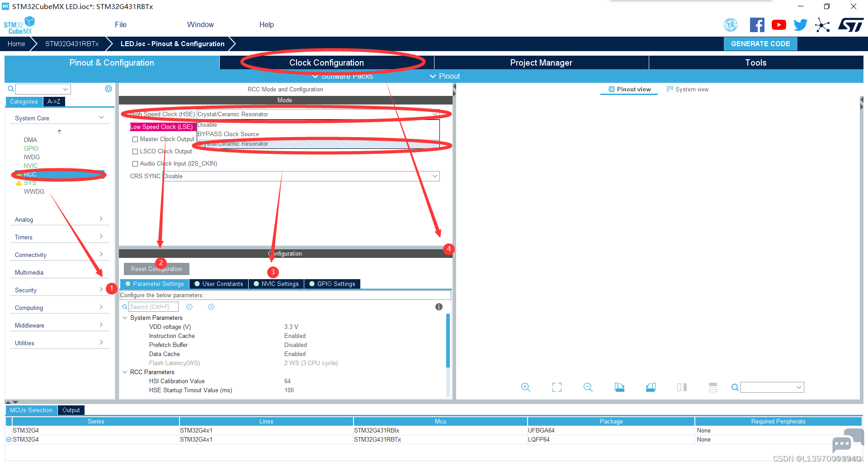868x466 pixels.
Task: Click the parameter search magnifier icon
Action: tap(125, 307)
